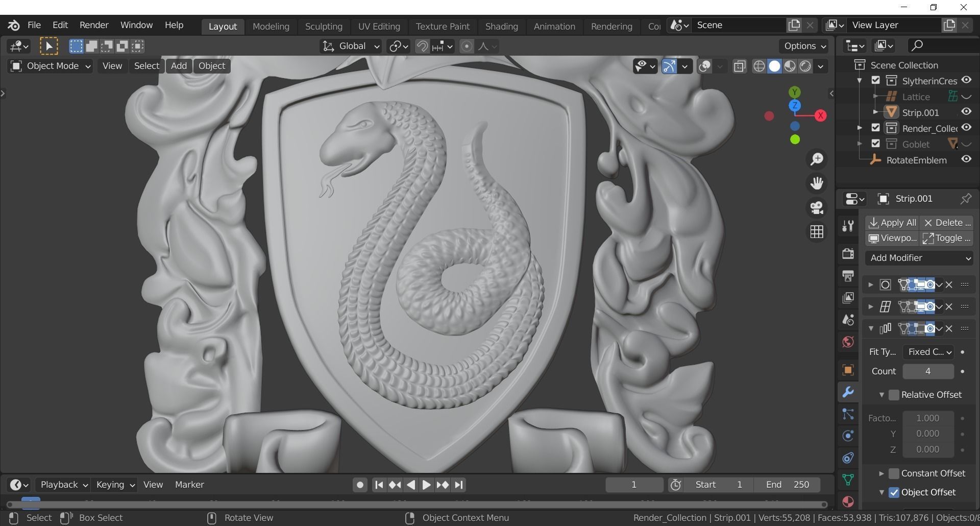Open the Render properties tab
The height and width of the screenshot is (526, 980).
coord(848,253)
